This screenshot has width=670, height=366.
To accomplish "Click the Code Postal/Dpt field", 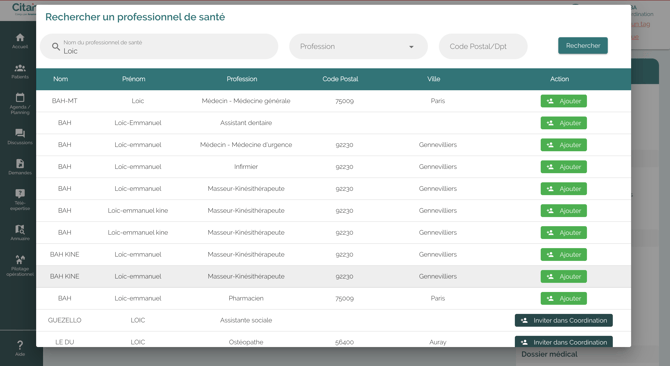I will 483,47.
